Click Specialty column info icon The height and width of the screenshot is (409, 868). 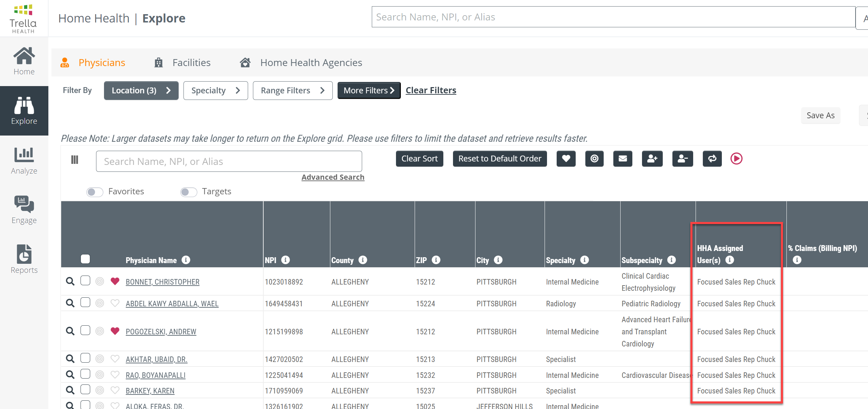coord(584,260)
